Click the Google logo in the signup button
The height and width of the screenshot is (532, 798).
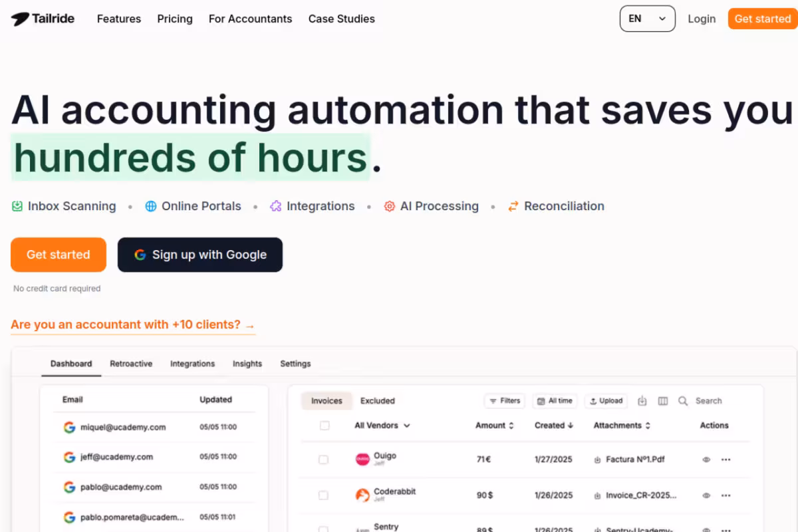tap(140, 255)
